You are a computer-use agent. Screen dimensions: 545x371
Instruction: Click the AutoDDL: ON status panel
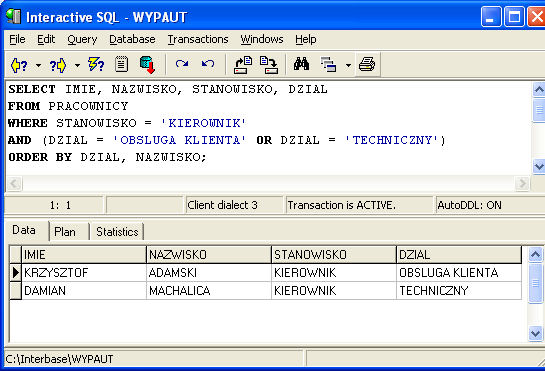point(490,205)
